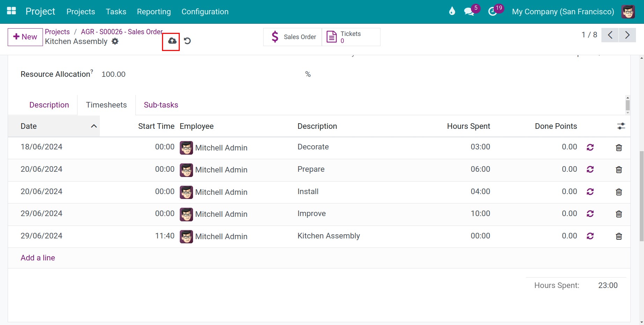Open the Configuration menu

[205, 12]
